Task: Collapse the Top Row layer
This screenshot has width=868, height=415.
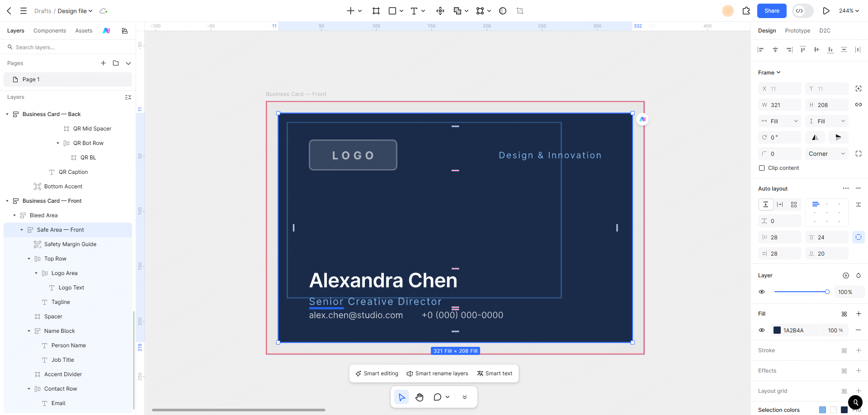Action: [x=29, y=259]
